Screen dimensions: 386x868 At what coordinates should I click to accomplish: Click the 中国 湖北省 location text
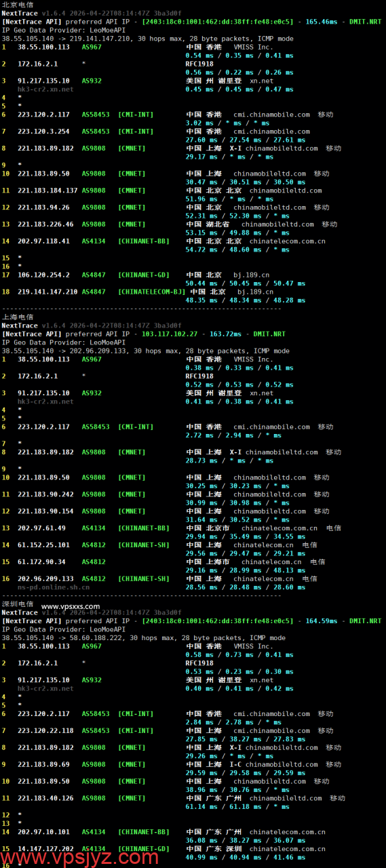(208, 224)
